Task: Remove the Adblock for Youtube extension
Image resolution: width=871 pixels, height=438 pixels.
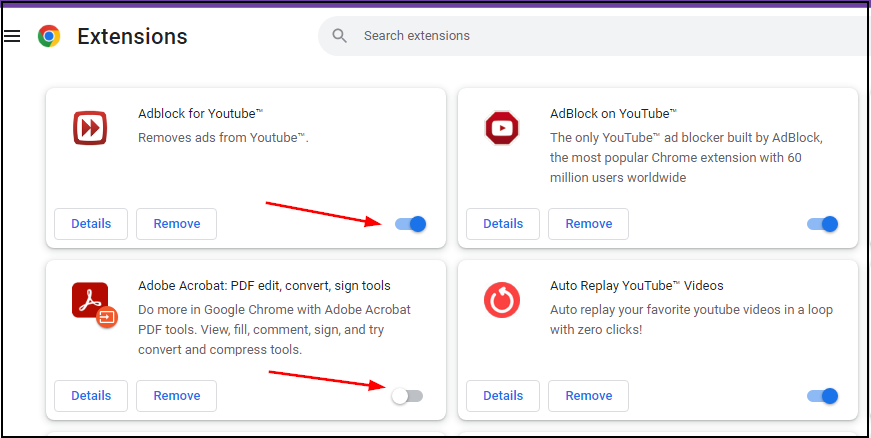Action: pyautogui.click(x=177, y=224)
